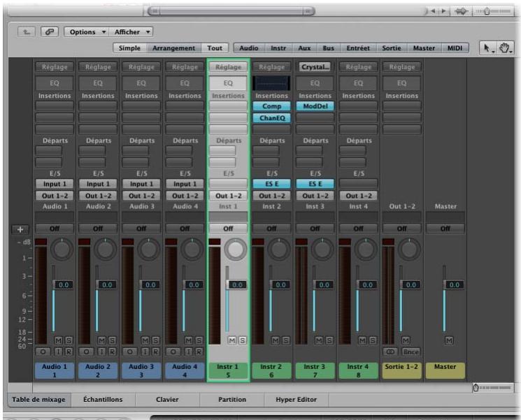Switch to the Échantillons tab

pyautogui.click(x=103, y=400)
